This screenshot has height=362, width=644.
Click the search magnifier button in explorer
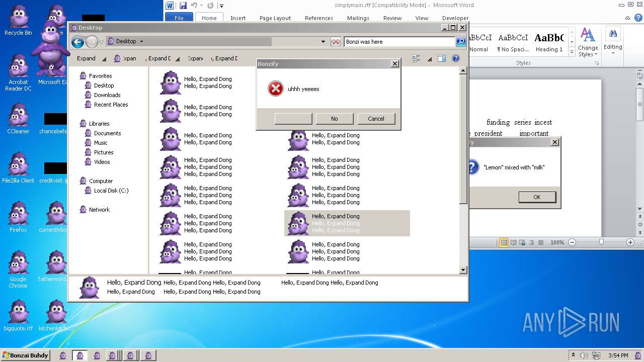[x=460, y=42]
